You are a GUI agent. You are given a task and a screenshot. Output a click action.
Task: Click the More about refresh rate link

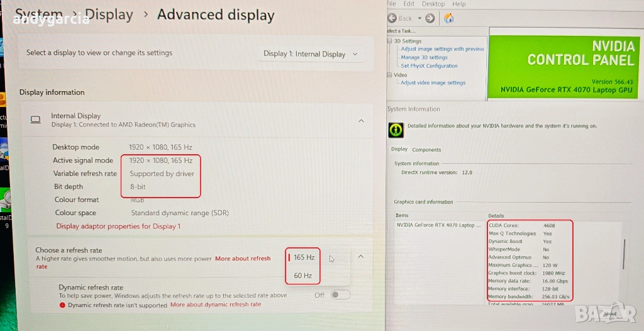pos(153,262)
